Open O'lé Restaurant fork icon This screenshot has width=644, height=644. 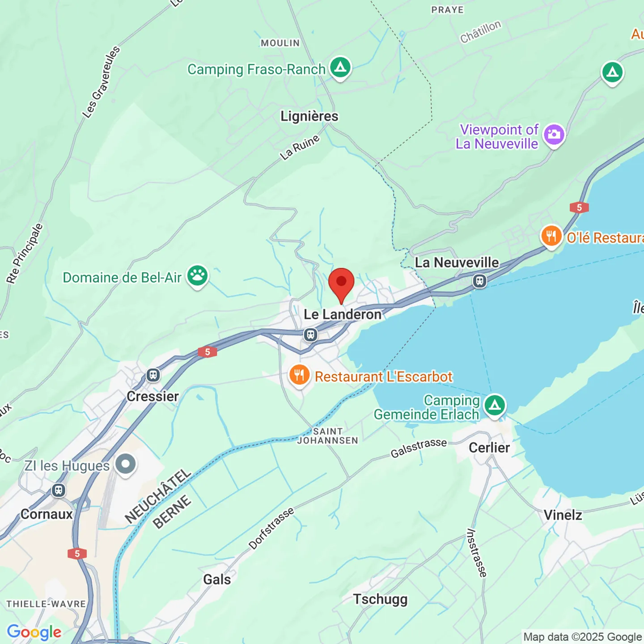point(551,237)
